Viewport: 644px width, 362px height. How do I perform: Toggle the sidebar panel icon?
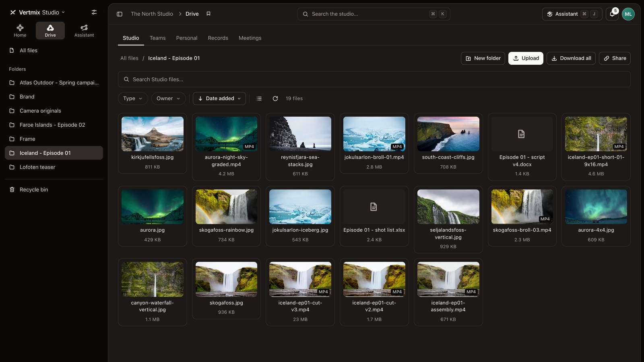coord(120,14)
